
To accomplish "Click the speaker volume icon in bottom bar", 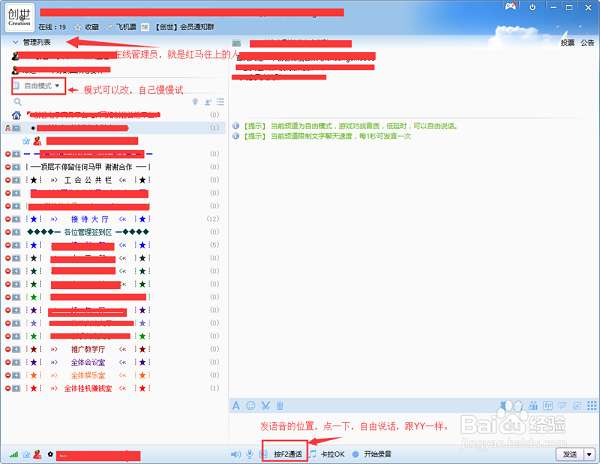I will pyautogui.click(x=236, y=454).
